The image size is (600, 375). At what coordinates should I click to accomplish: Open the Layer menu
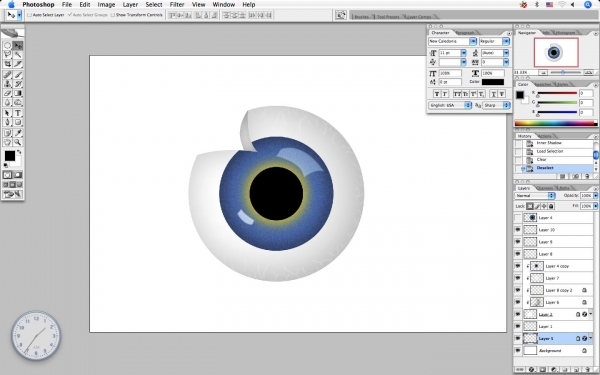pos(130,5)
